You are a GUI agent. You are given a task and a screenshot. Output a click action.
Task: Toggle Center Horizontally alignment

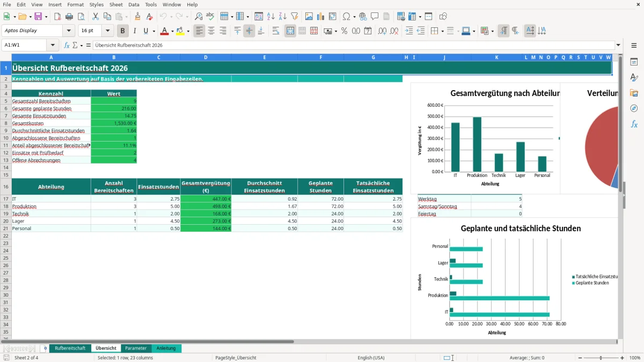pyautogui.click(x=211, y=31)
